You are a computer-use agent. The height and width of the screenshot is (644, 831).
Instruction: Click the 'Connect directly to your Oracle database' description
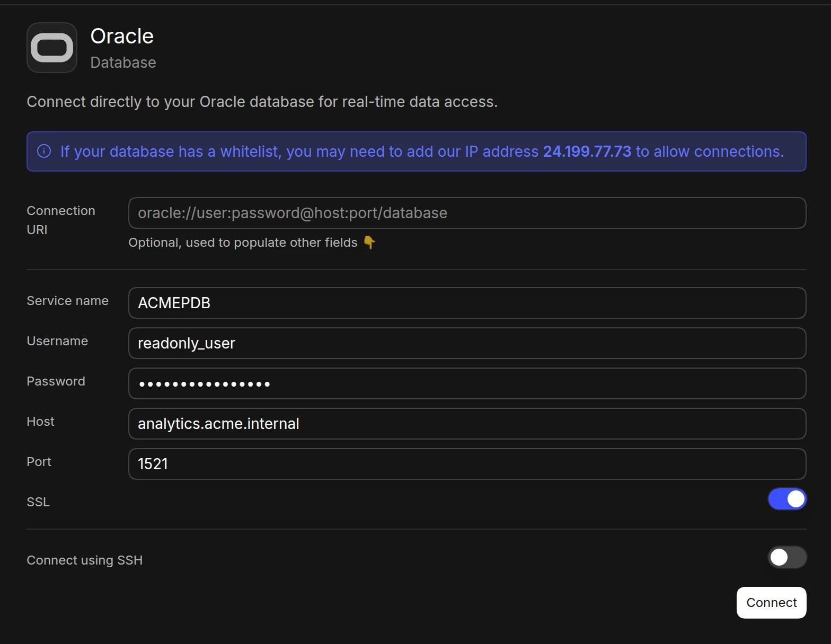[262, 102]
